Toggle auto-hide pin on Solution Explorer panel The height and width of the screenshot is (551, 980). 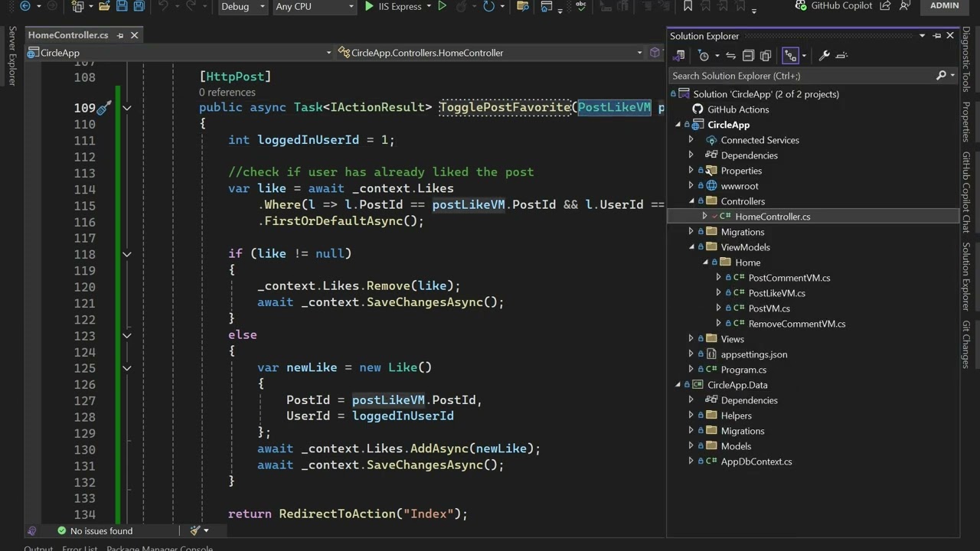(x=936, y=36)
